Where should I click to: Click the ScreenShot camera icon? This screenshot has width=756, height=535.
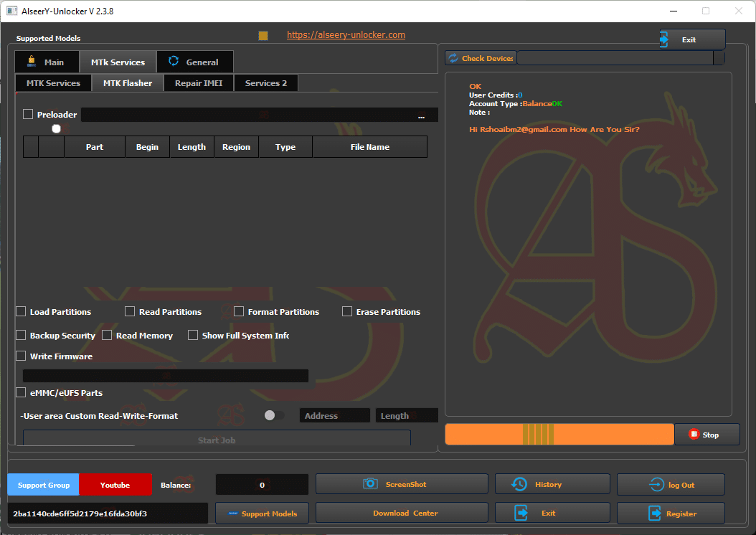(x=371, y=483)
